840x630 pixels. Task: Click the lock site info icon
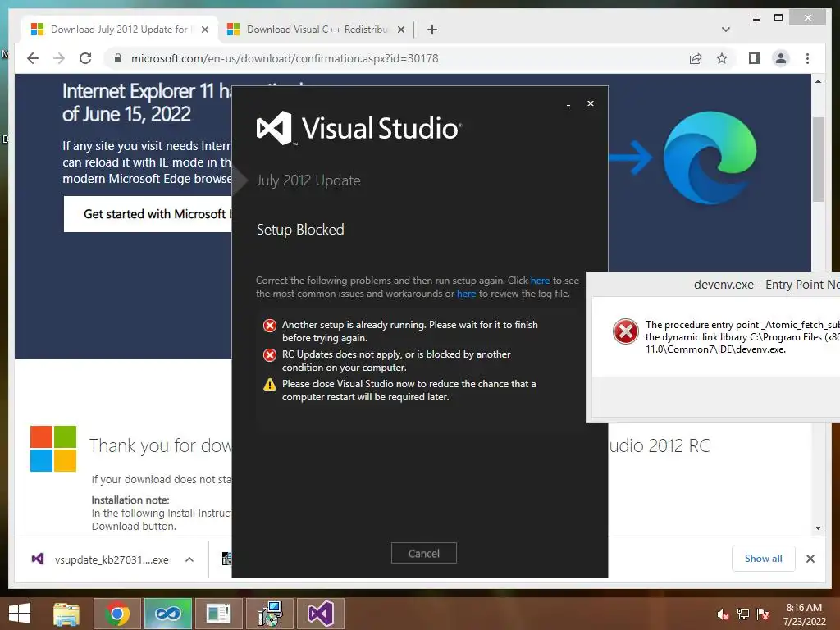tap(118, 58)
